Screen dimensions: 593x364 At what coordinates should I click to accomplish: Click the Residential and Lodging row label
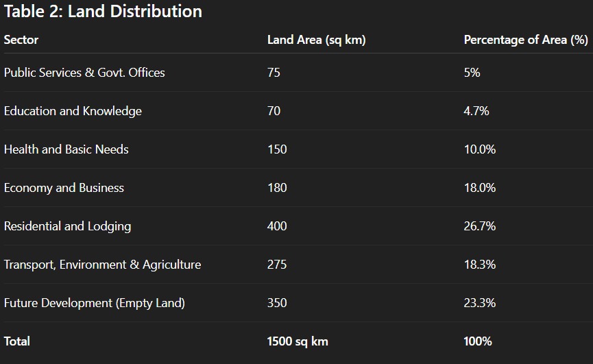pyautogui.click(x=67, y=226)
